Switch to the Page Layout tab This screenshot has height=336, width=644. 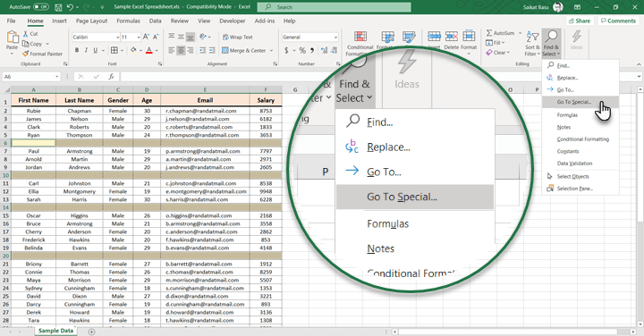pyautogui.click(x=91, y=21)
